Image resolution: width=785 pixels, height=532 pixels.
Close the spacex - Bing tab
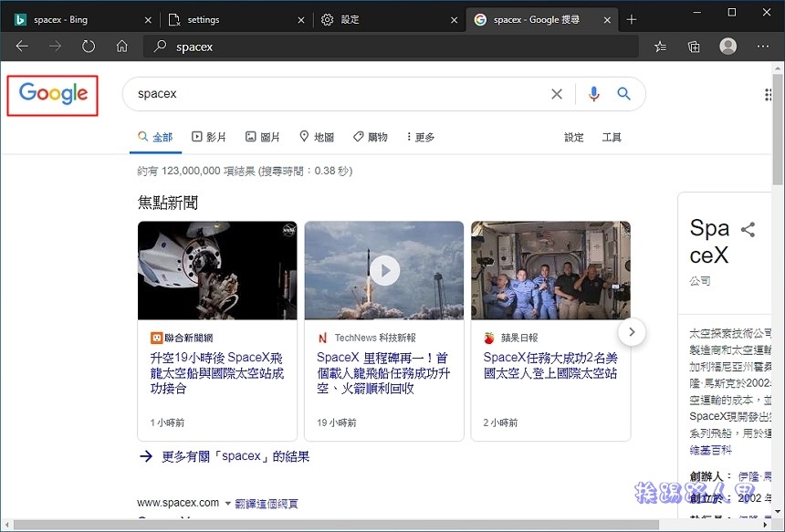(x=148, y=20)
